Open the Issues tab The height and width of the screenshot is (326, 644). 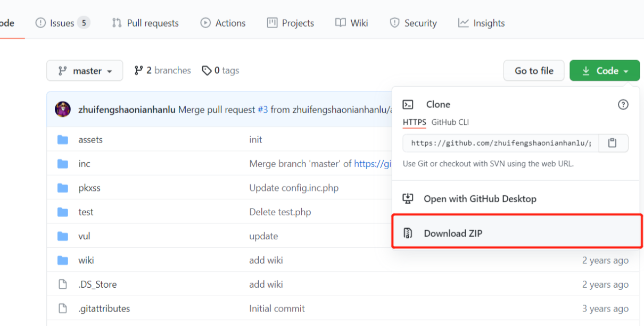click(62, 23)
